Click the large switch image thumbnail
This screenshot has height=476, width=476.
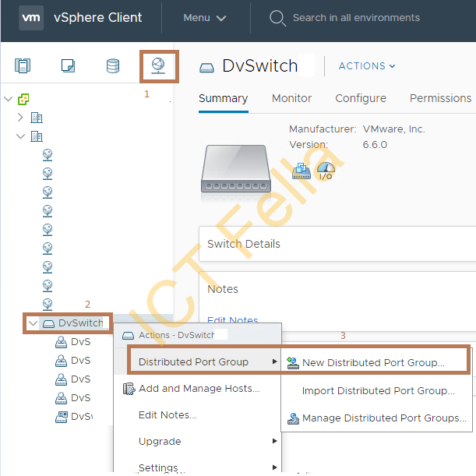click(236, 169)
